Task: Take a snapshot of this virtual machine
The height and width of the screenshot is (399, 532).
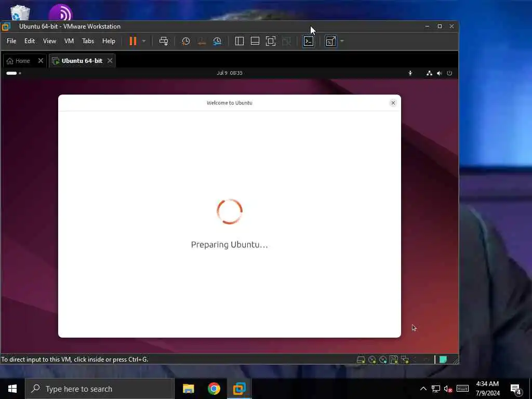Action: tap(185, 41)
